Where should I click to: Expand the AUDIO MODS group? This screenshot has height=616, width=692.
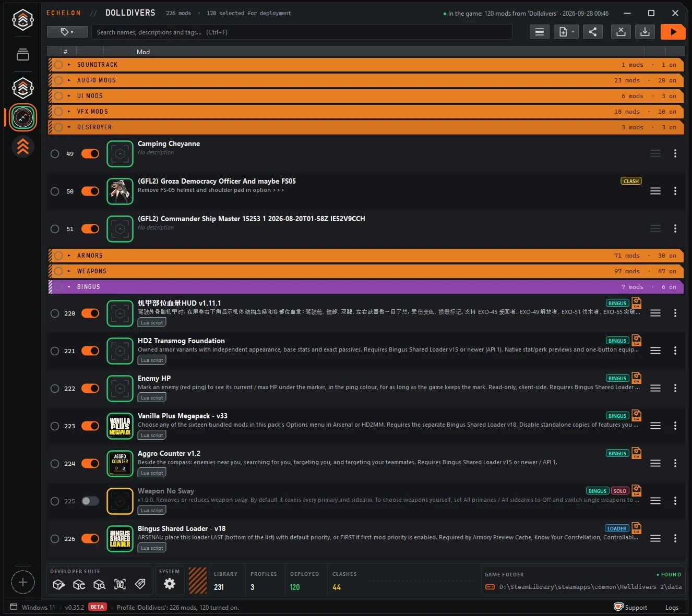69,80
